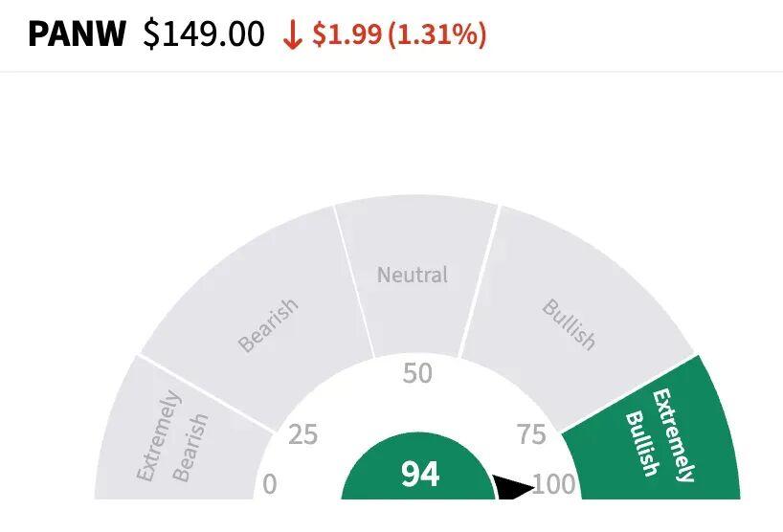Click the PANW ticker symbol
This screenshot has width=783, height=532.
77,35
